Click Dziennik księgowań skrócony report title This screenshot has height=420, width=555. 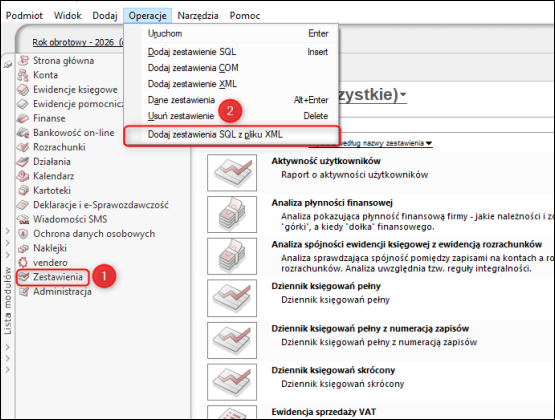coord(333,370)
